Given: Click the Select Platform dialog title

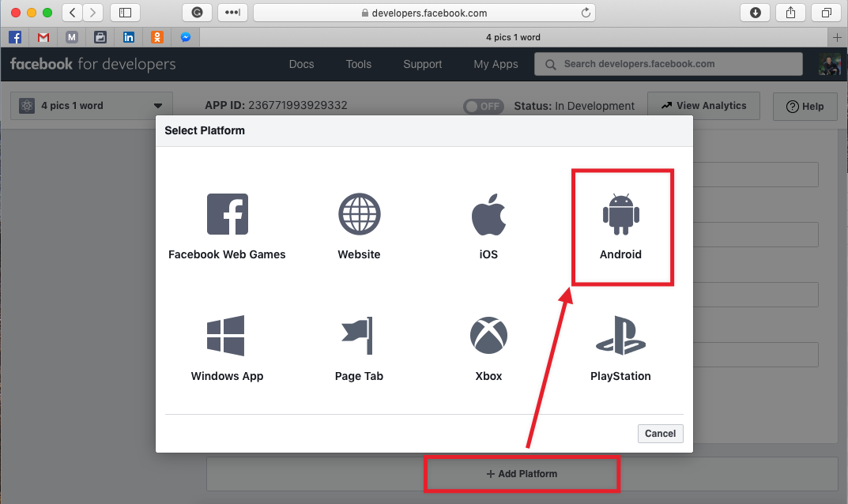Looking at the screenshot, I should 205,130.
